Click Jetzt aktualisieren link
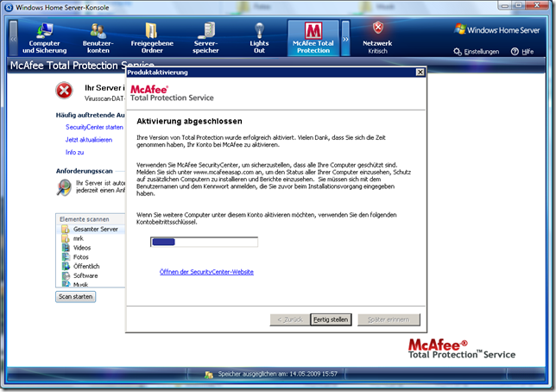The width and height of the screenshot is (556, 392). click(89, 140)
